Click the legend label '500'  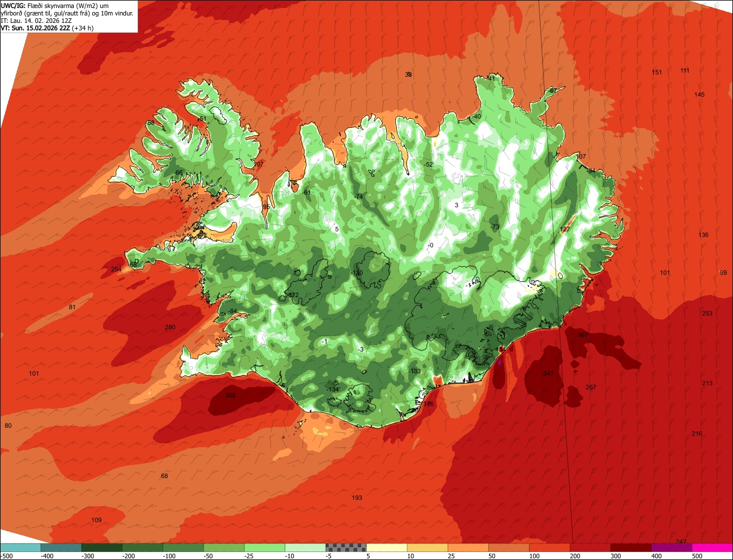(697, 555)
